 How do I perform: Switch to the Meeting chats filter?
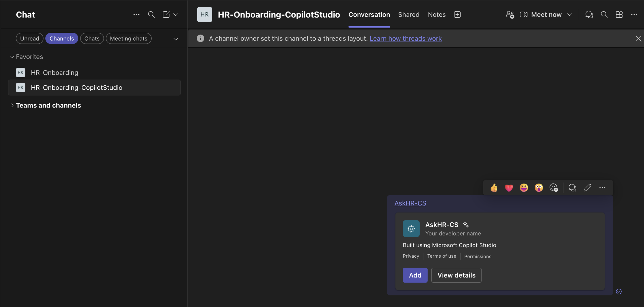(129, 38)
